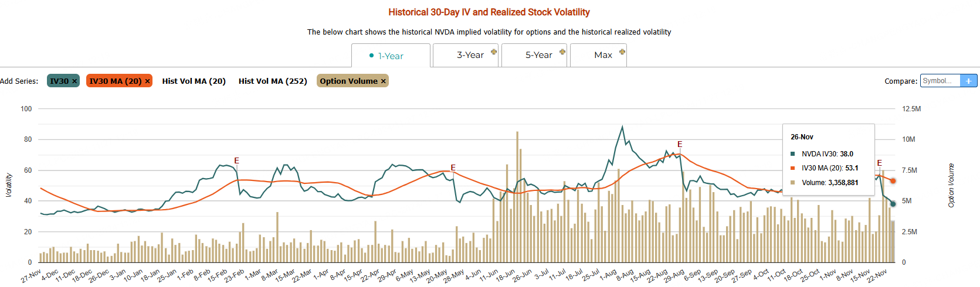The image size is (980, 287).
Task: Click the August earnings 'E' marker
Action: click(x=680, y=144)
